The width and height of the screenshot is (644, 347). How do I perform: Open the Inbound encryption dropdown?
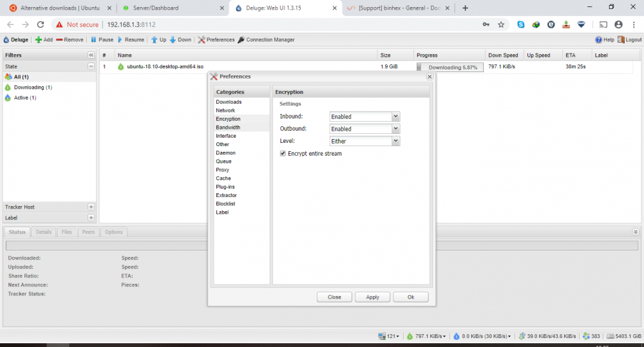coord(395,117)
